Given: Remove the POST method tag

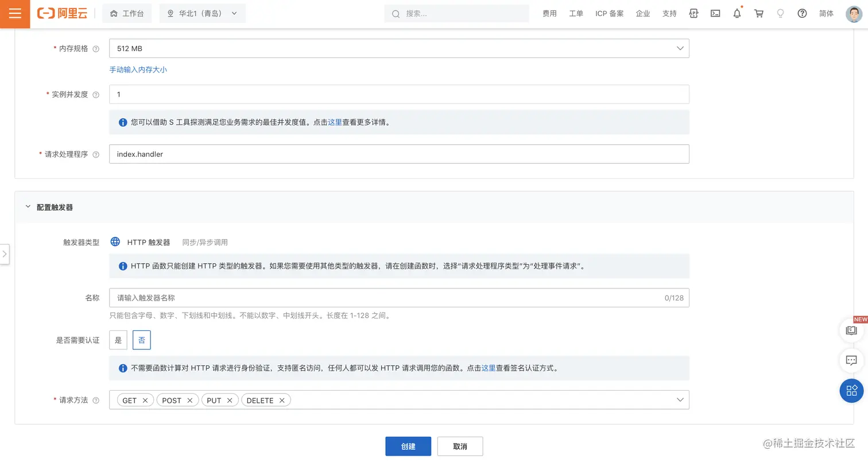Looking at the screenshot, I should pos(190,401).
